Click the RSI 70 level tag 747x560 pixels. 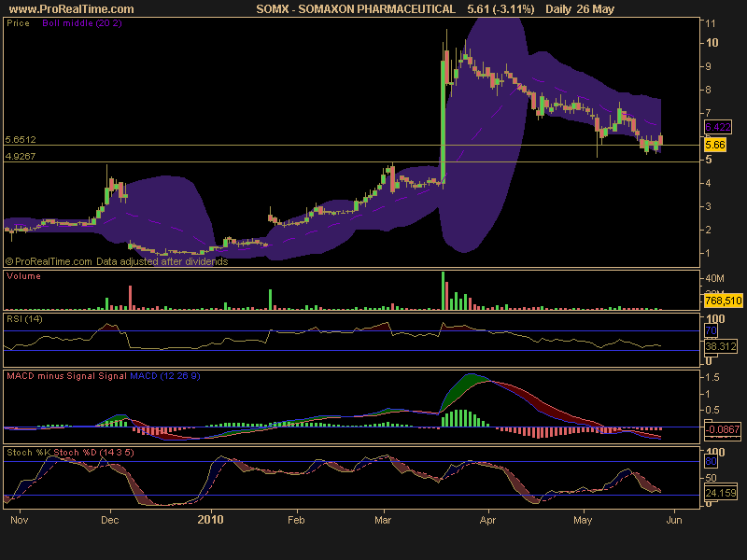coord(711,330)
